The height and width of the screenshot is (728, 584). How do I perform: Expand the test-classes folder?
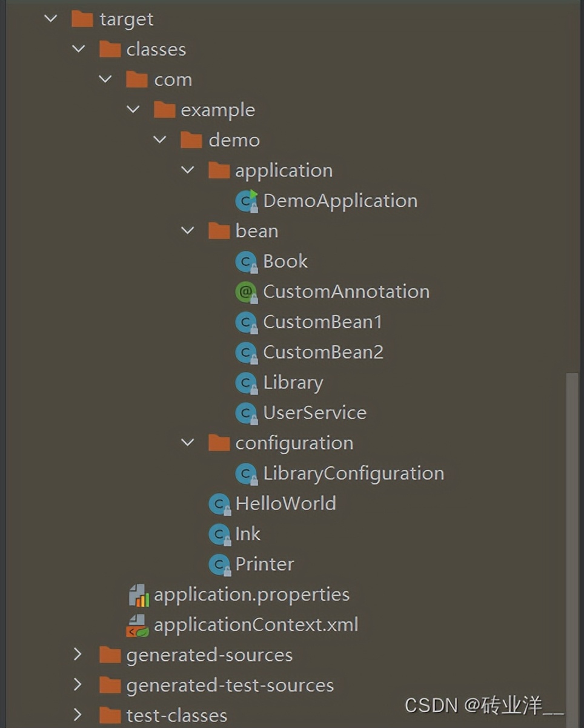click(77, 715)
